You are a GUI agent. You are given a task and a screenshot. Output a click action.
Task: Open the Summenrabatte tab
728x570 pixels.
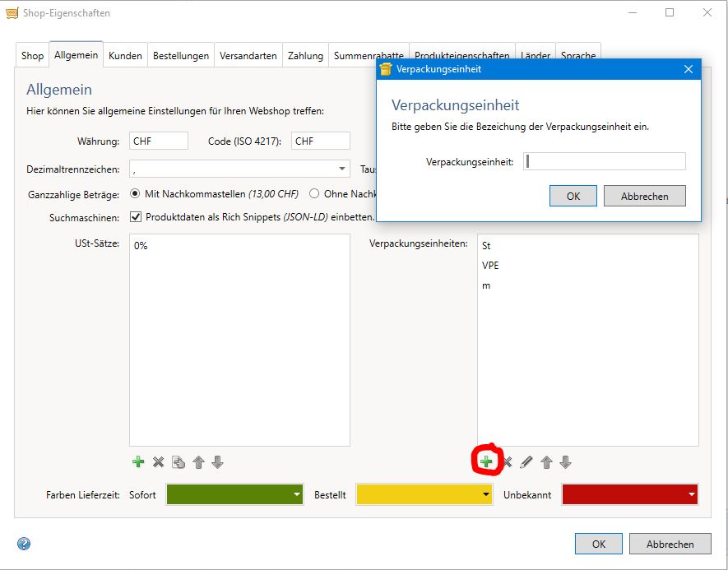pos(369,56)
